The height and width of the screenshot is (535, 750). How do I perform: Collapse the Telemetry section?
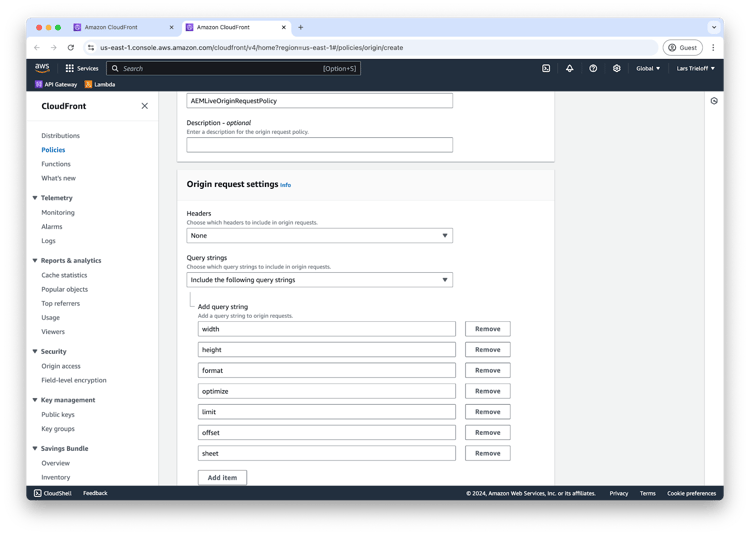pyautogui.click(x=34, y=197)
